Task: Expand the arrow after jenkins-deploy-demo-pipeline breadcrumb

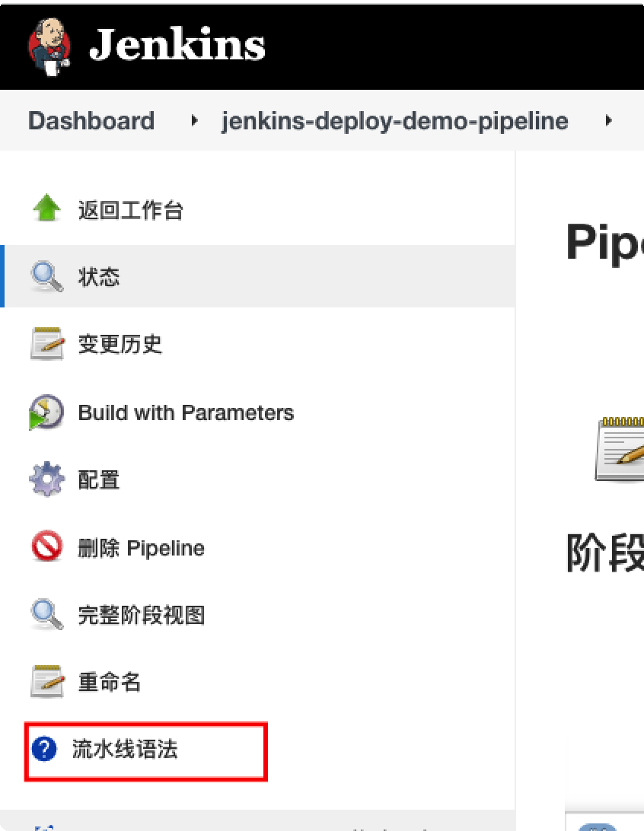Action: (x=608, y=121)
